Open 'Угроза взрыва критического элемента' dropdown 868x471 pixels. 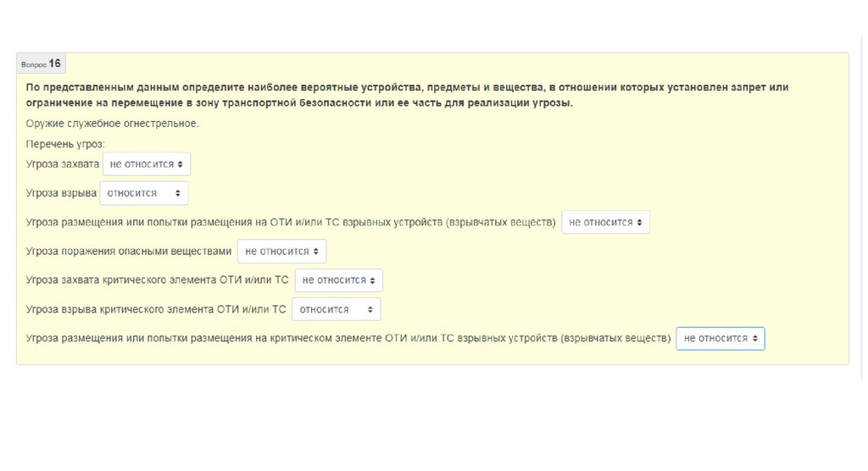[x=336, y=309]
